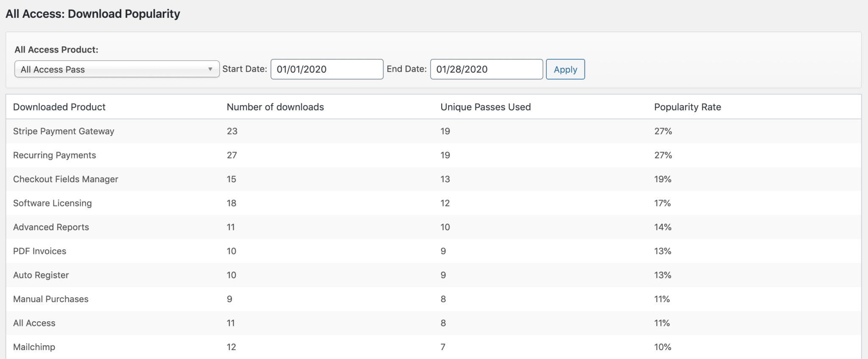Select the Stripe Payment Gateway row
Screen dimensions: 868x359
point(64,131)
